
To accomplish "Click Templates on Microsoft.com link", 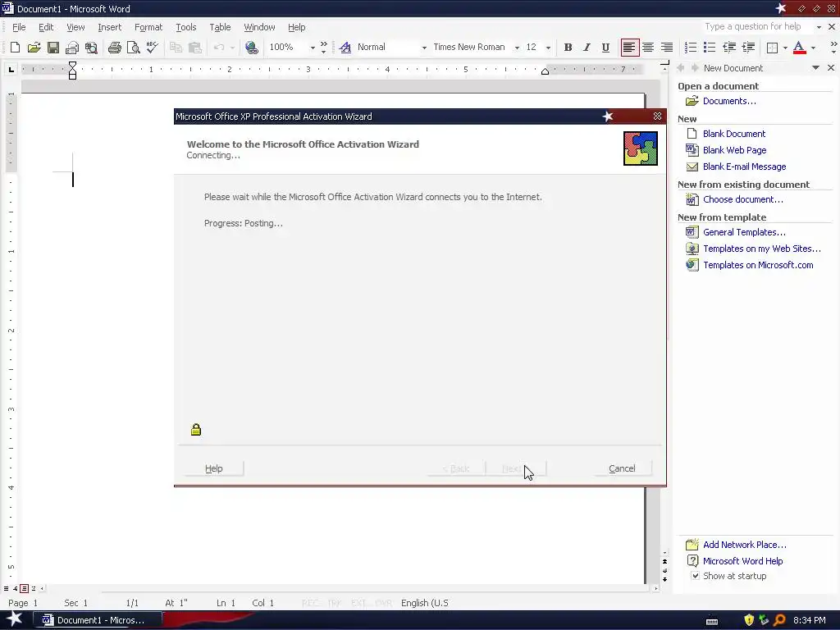I will click(x=758, y=265).
